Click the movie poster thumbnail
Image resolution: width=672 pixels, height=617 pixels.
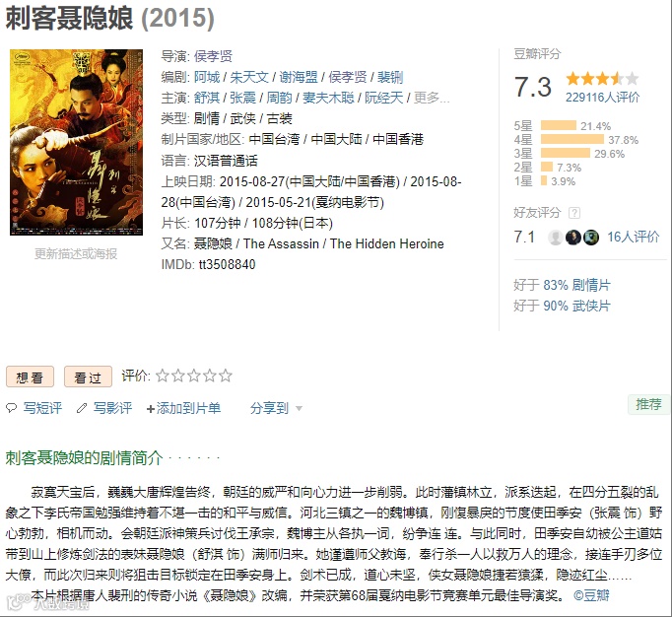[x=76, y=142]
